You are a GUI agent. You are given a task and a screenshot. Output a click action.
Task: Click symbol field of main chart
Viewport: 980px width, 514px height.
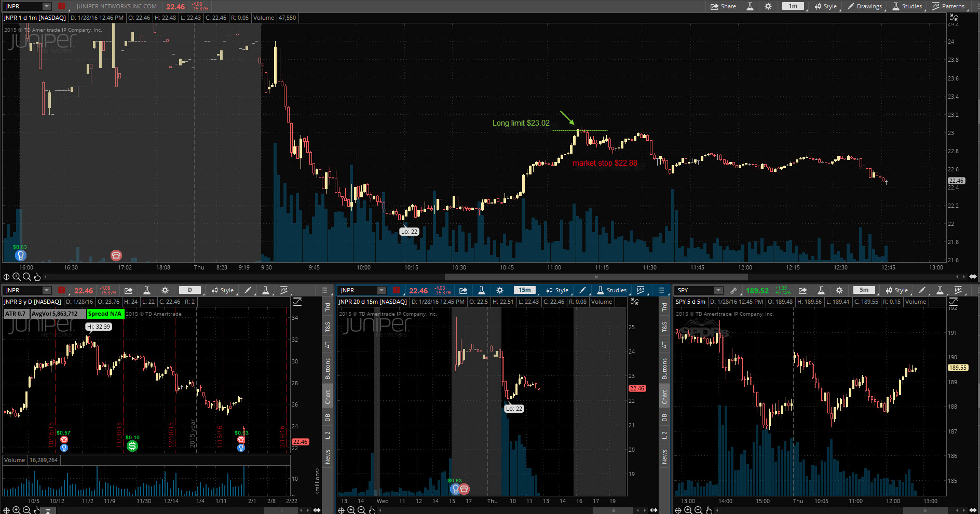point(23,6)
